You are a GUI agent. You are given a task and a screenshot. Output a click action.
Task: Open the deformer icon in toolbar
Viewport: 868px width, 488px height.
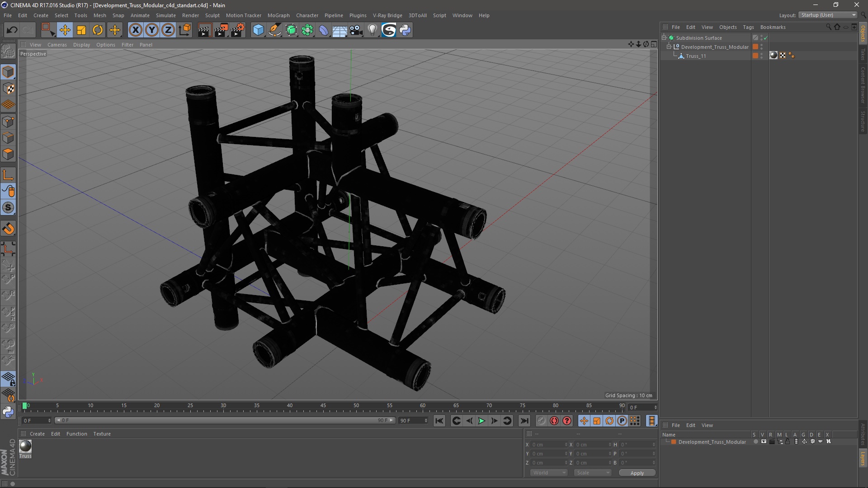tap(324, 30)
